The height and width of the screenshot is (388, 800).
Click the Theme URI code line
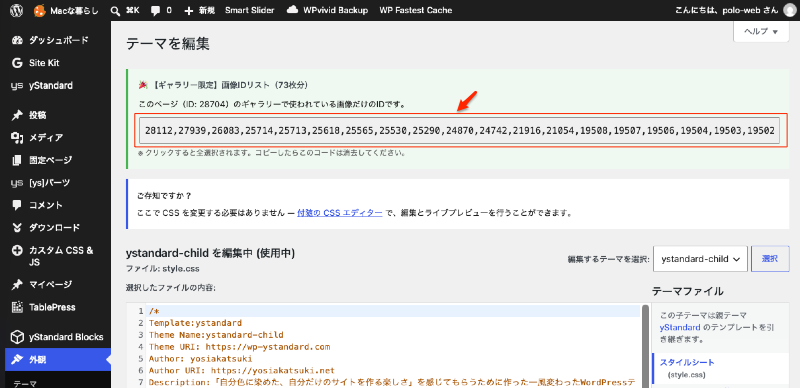click(240, 347)
